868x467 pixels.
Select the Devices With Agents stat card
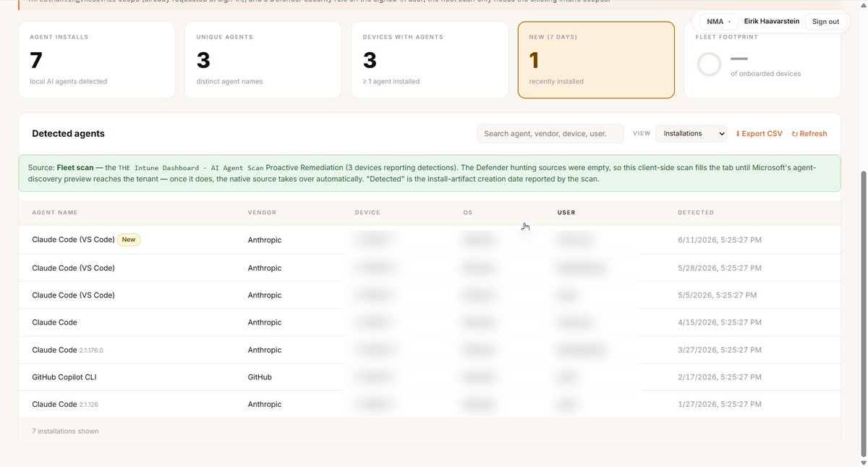coord(430,60)
